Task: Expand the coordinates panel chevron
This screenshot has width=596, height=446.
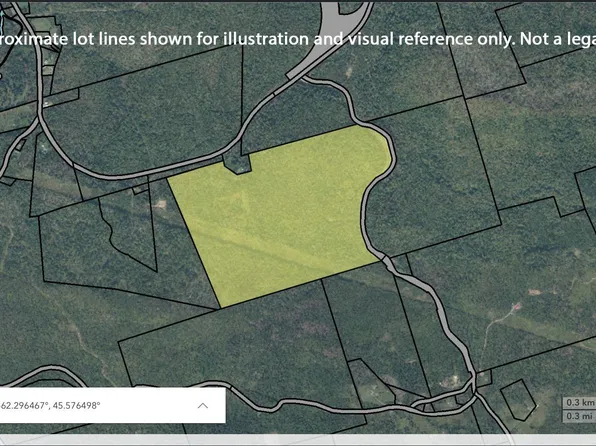Action: (203, 405)
